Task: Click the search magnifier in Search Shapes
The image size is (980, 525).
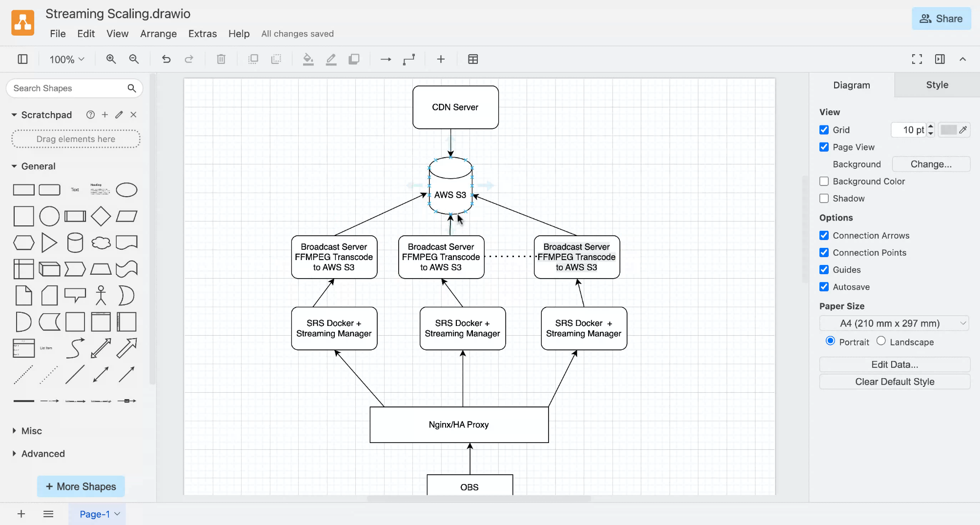Action: tap(132, 88)
